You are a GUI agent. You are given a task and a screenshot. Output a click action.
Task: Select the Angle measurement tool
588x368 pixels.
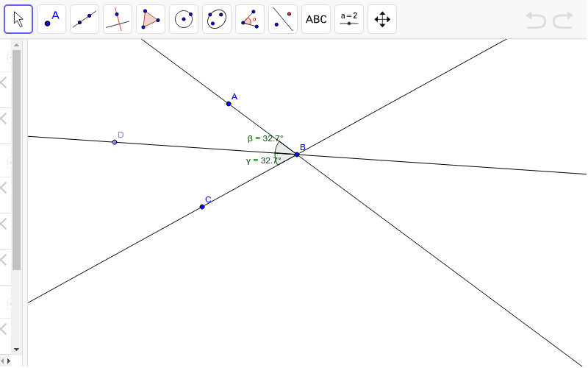(x=250, y=19)
